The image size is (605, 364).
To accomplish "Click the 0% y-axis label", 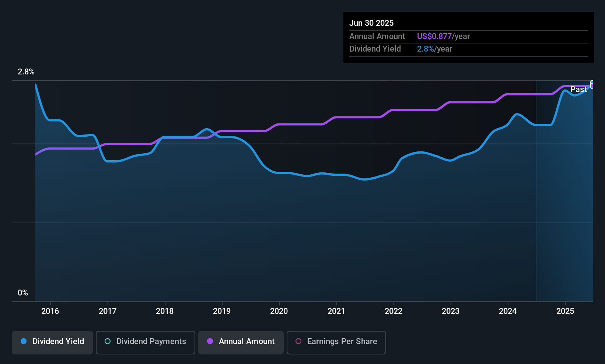I will [23, 293].
